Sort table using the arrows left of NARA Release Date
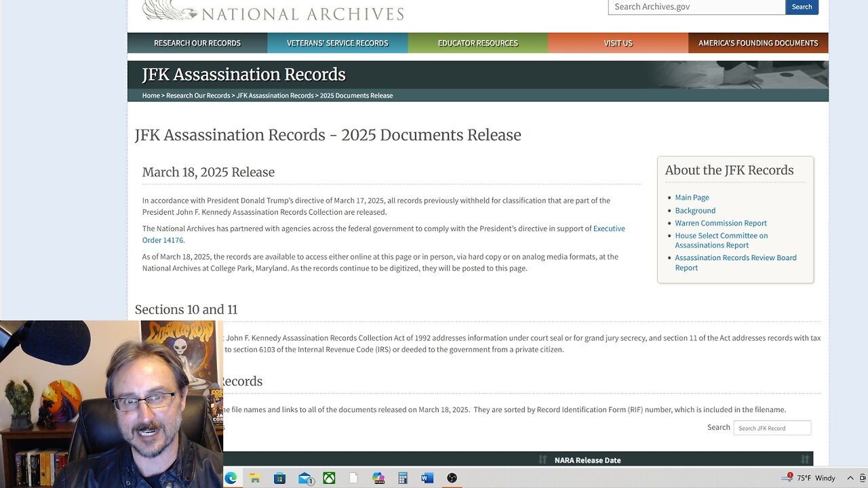 click(x=542, y=460)
